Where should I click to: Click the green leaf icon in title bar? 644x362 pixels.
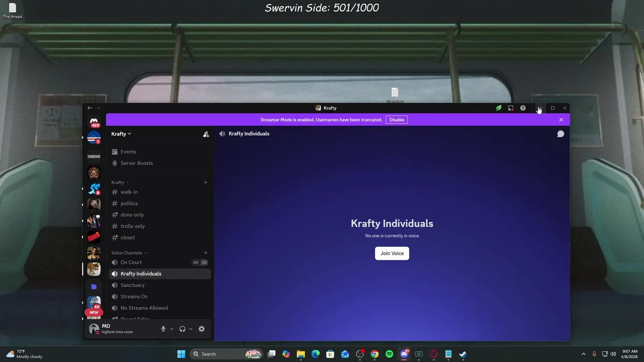499,108
